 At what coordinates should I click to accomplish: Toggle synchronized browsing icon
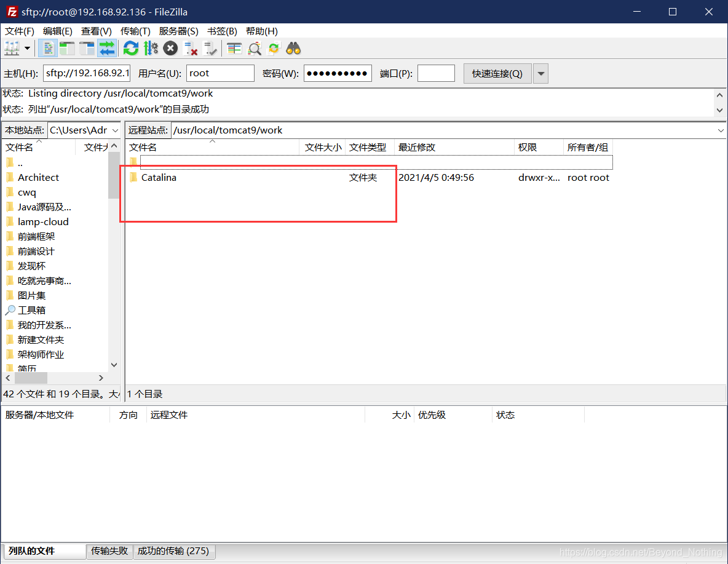[274, 49]
